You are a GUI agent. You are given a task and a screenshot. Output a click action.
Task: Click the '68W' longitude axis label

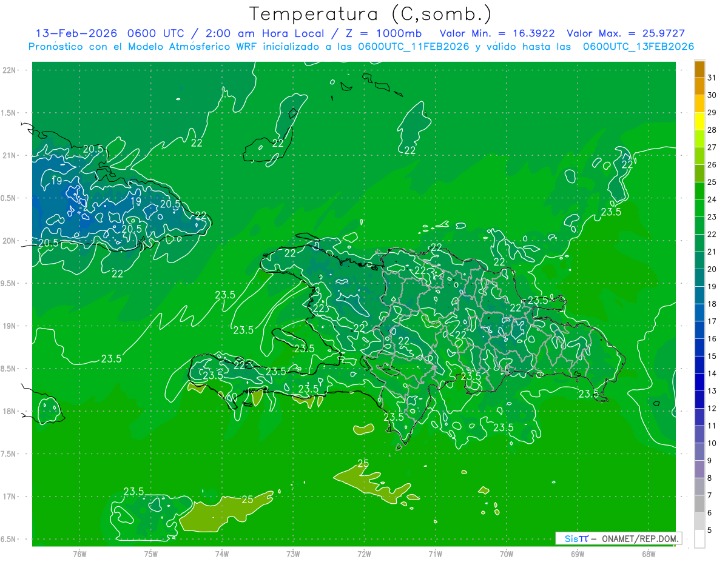coord(649,554)
